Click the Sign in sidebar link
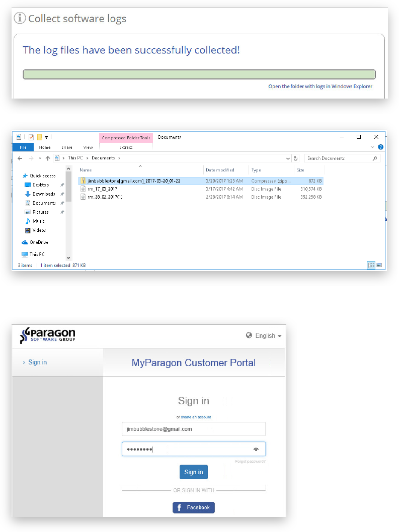 pos(37,363)
